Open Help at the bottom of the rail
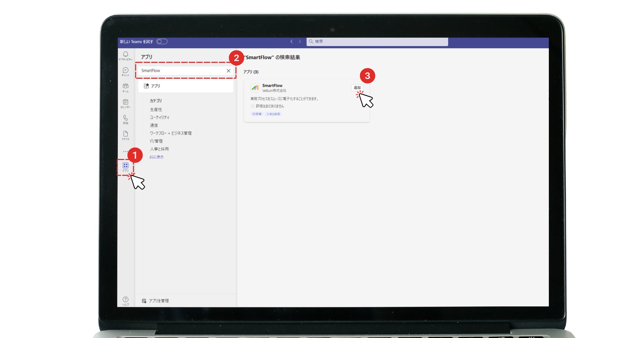 [x=125, y=301]
